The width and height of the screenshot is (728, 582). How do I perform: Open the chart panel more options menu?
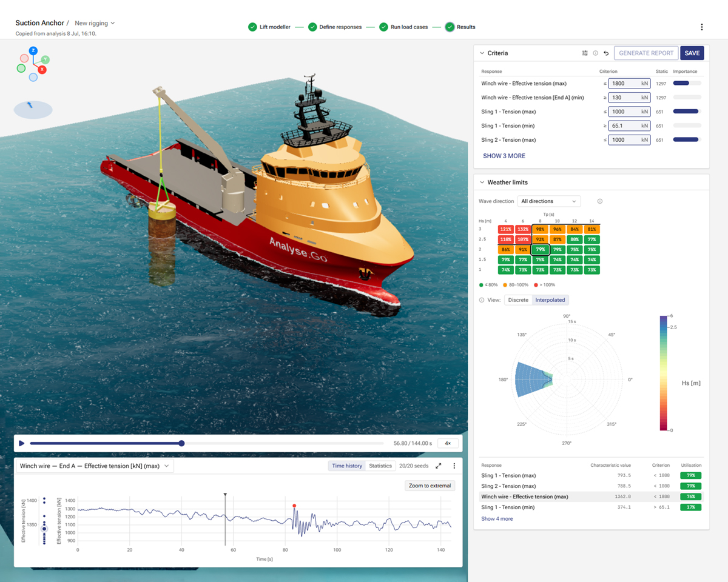pyautogui.click(x=454, y=466)
